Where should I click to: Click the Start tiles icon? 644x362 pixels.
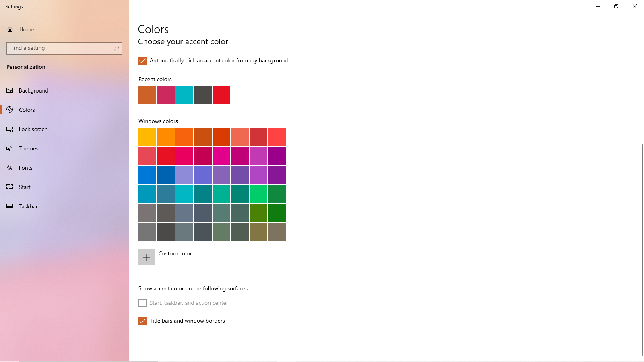10,187
